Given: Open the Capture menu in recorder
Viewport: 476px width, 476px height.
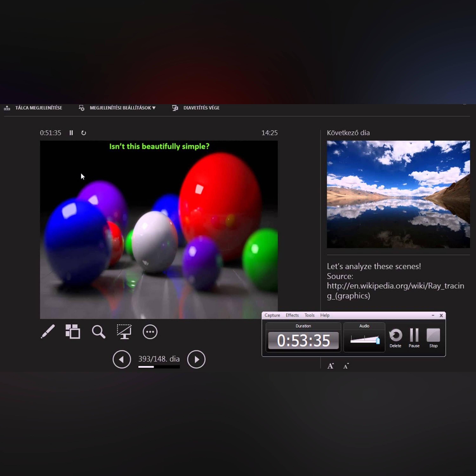Looking at the screenshot, I should (272, 315).
